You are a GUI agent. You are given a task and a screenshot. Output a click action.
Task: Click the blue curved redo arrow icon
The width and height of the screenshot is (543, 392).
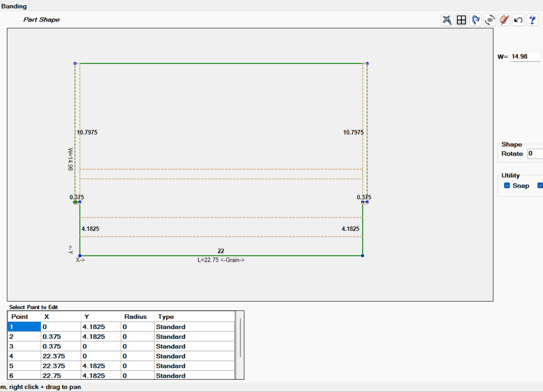pyautogui.click(x=476, y=20)
